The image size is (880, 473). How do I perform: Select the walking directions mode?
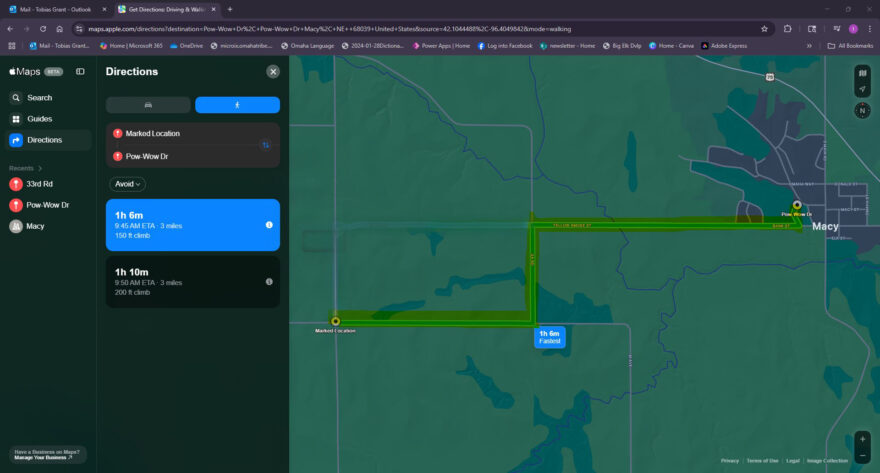pyautogui.click(x=237, y=105)
